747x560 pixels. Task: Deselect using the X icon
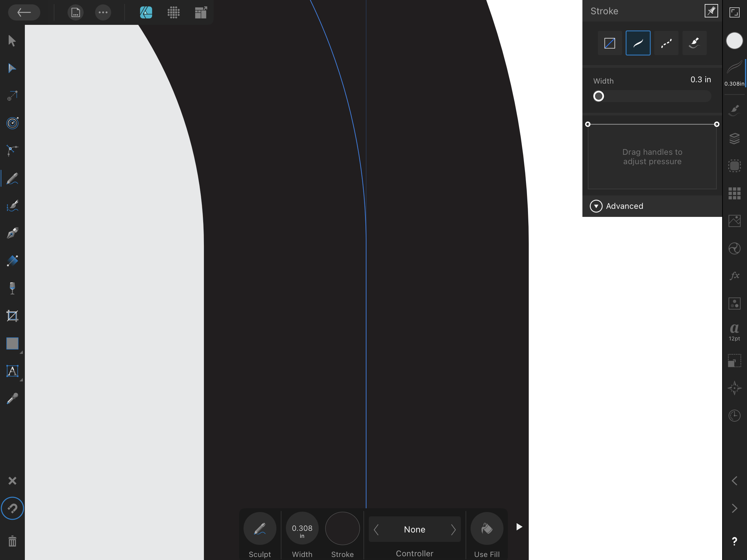12,481
